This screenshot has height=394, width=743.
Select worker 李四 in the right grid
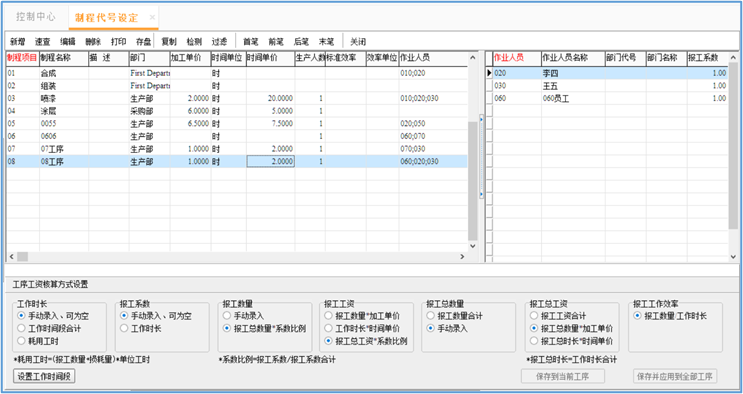click(610, 73)
